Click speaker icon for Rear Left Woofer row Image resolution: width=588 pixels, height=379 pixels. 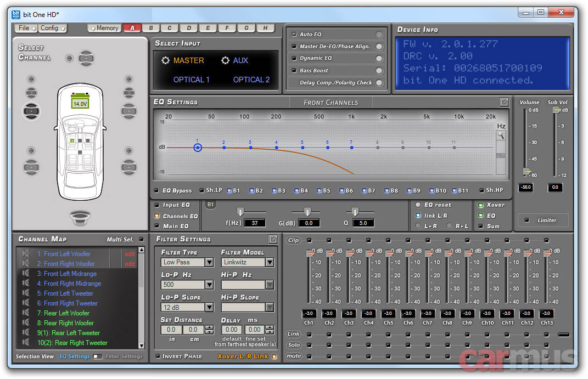[x=25, y=313]
